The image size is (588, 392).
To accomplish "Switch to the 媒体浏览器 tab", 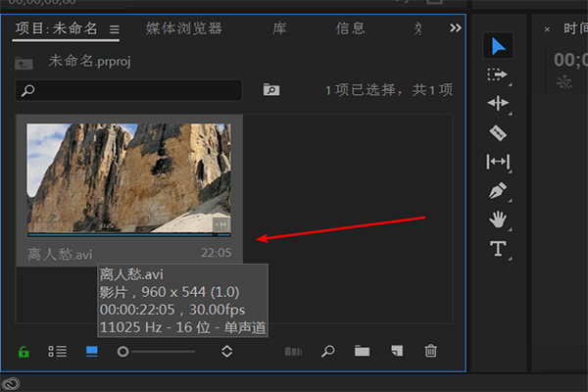I will [184, 28].
